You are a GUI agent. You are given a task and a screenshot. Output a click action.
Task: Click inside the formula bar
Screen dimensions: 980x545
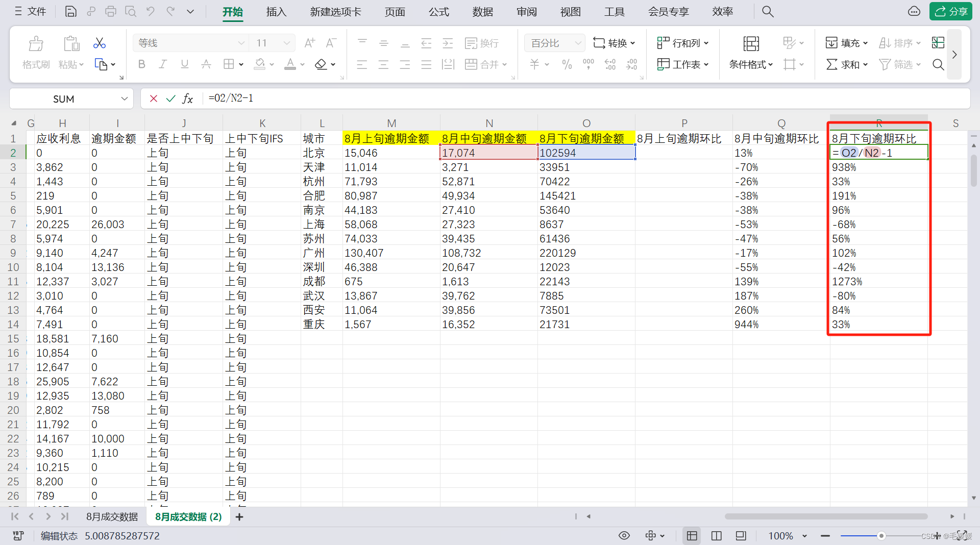[x=586, y=98]
